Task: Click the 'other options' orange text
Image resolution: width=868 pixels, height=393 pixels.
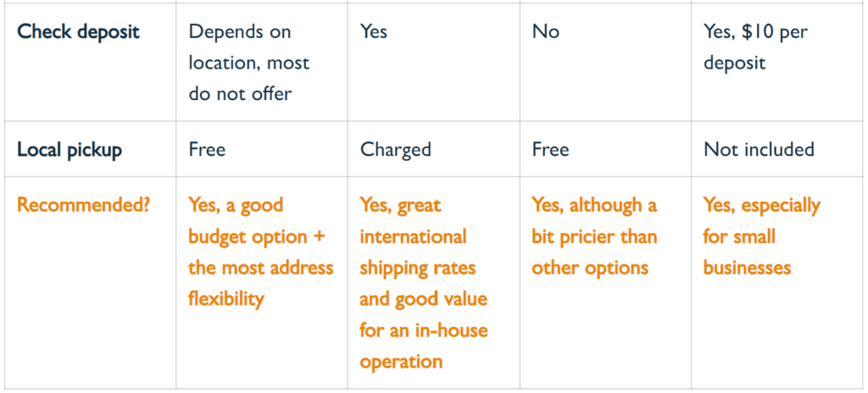Action: pyautogui.click(x=590, y=268)
